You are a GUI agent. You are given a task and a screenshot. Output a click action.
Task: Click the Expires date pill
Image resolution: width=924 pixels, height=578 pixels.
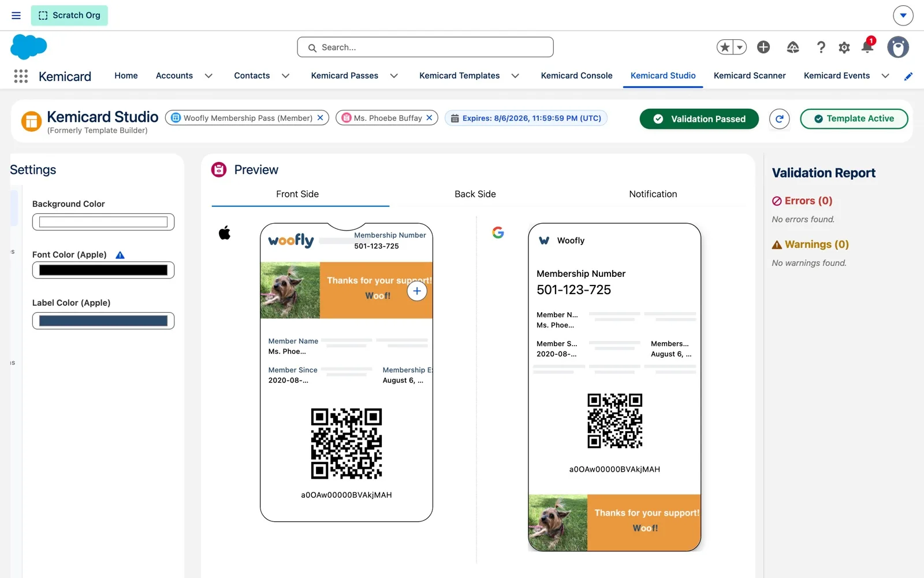click(x=526, y=118)
